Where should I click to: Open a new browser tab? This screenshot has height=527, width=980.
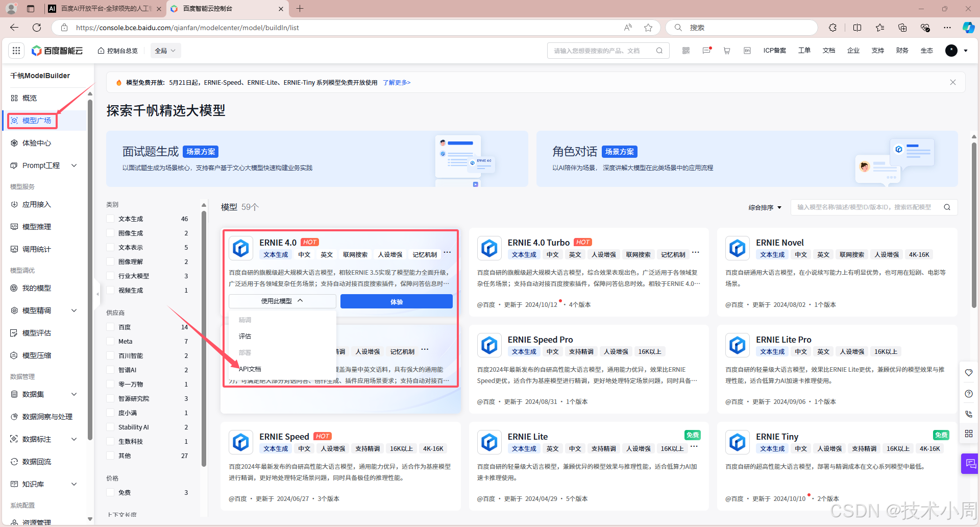tap(300, 9)
